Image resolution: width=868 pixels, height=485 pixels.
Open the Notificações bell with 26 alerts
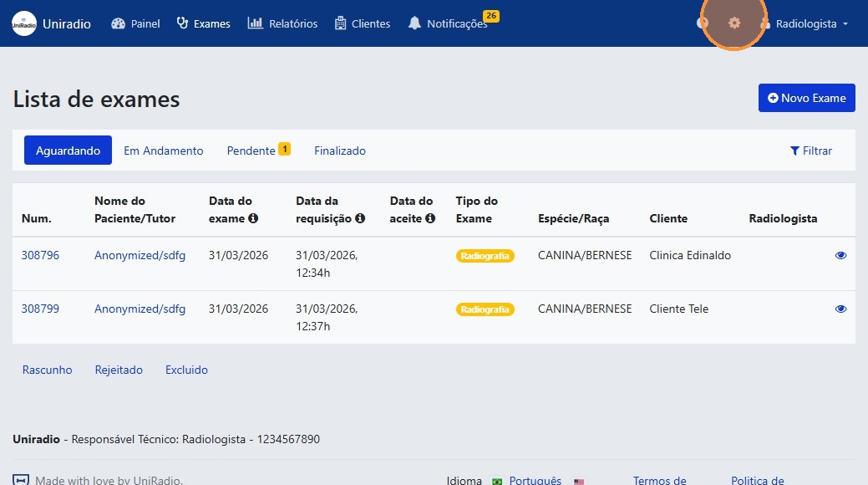(x=414, y=23)
